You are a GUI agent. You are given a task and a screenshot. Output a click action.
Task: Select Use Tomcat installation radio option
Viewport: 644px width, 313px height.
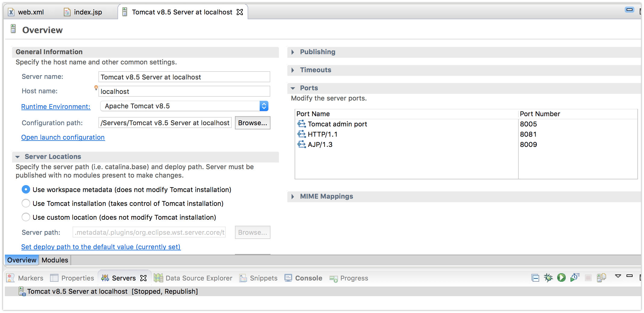pos(26,203)
